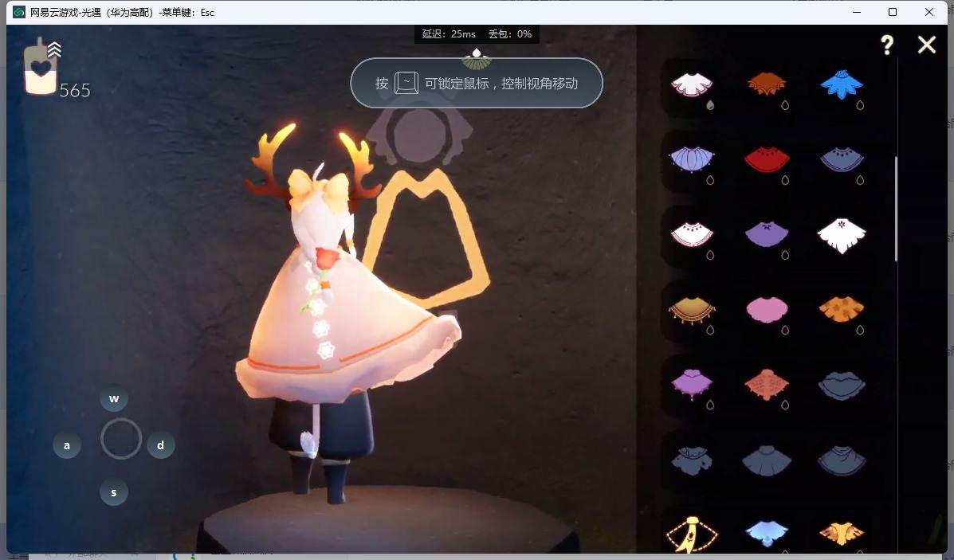Pick the locked gray hooded cape

pos(692,460)
